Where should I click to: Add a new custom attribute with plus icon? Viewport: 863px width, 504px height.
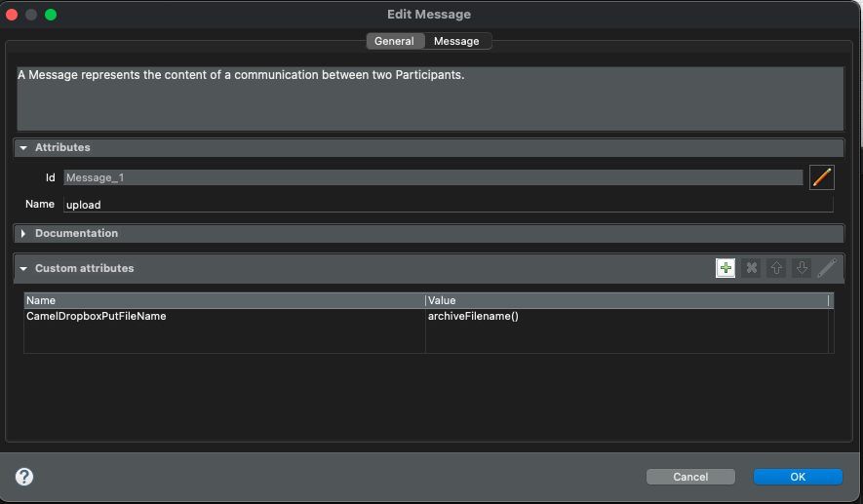726,268
